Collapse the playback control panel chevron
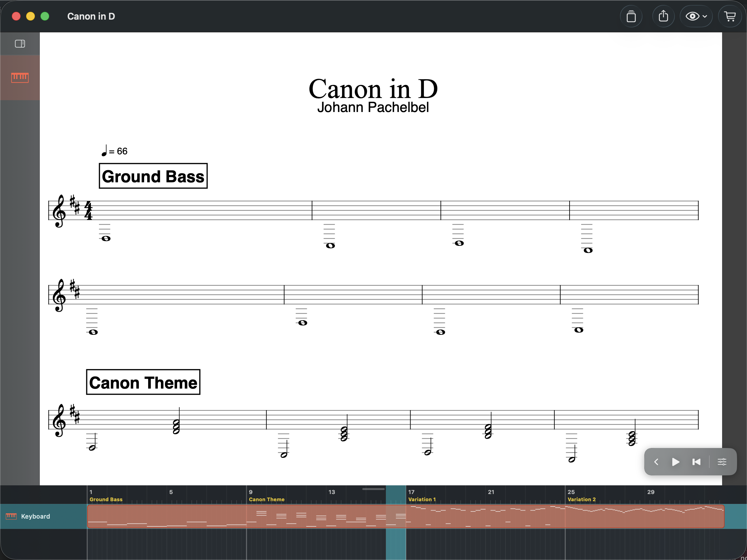Viewport: 747px width, 560px height. (656, 462)
